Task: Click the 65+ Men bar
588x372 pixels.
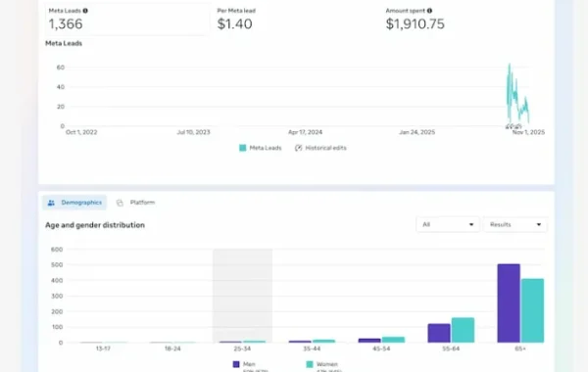Action: (x=509, y=303)
